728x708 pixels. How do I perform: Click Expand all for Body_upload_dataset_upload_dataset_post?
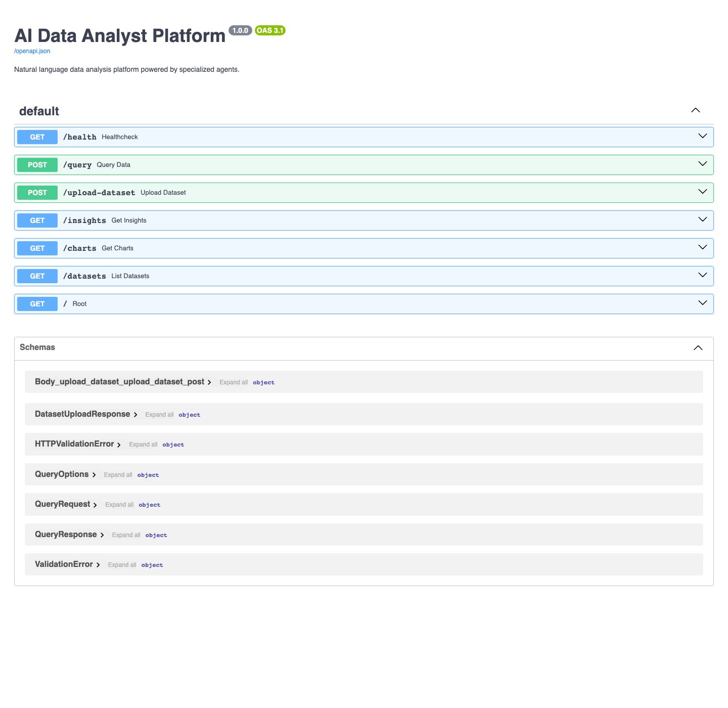234,382
